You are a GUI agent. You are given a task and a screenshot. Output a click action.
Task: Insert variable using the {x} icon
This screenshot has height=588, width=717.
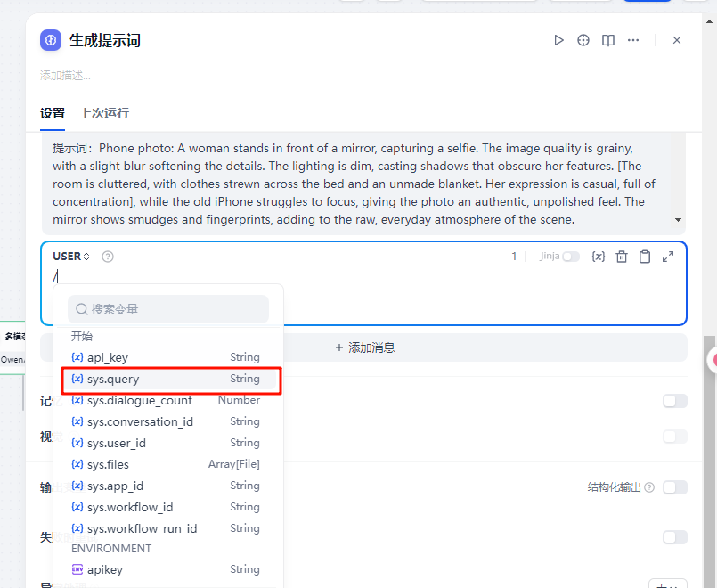click(x=599, y=257)
